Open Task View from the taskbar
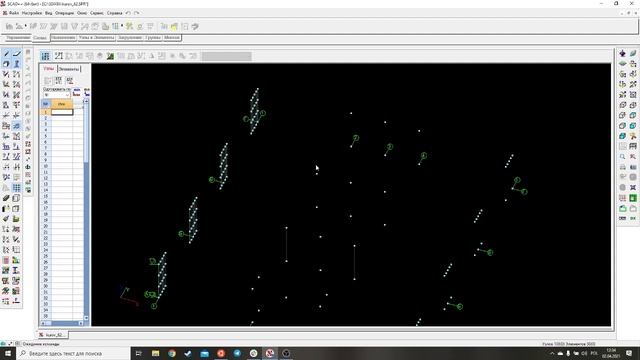Screen dimensions: 640x360 click(x=139, y=353)
